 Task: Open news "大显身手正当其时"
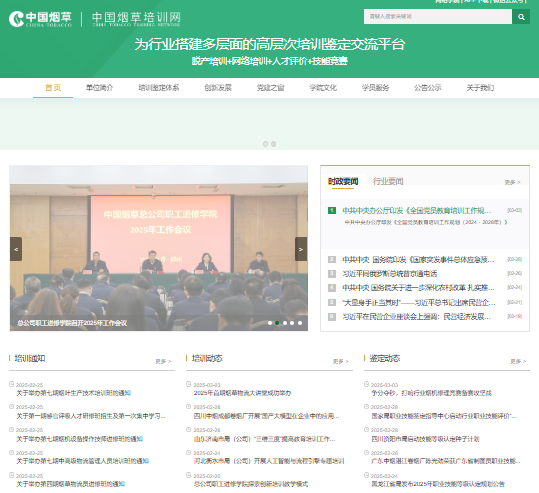(419, 303)
